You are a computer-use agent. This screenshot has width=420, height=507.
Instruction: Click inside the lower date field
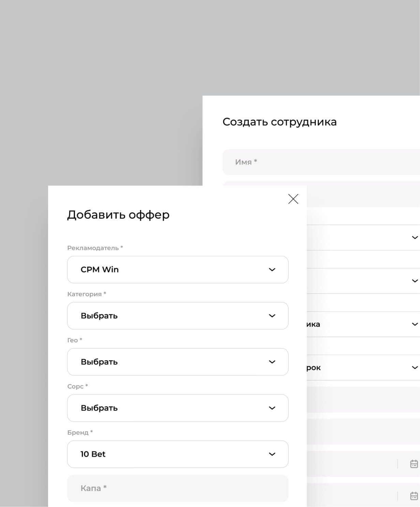point(351,496)
